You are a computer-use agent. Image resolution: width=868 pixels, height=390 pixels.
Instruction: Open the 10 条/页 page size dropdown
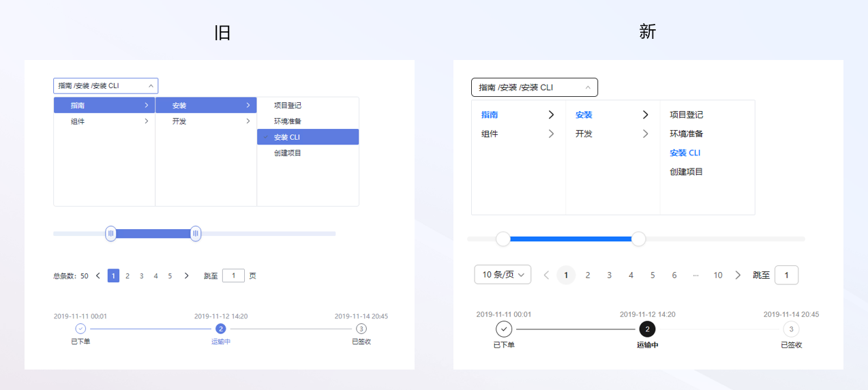(x=503, y=275)
